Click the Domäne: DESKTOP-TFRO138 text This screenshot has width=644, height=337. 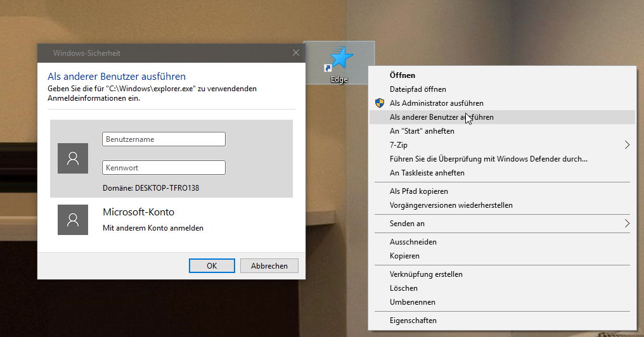coord(151,188)
